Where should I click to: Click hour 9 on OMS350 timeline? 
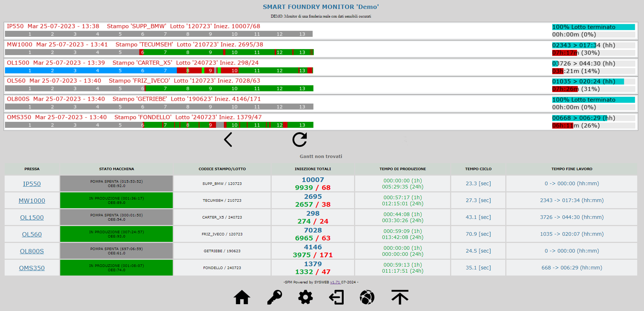(x=210, y=125)
